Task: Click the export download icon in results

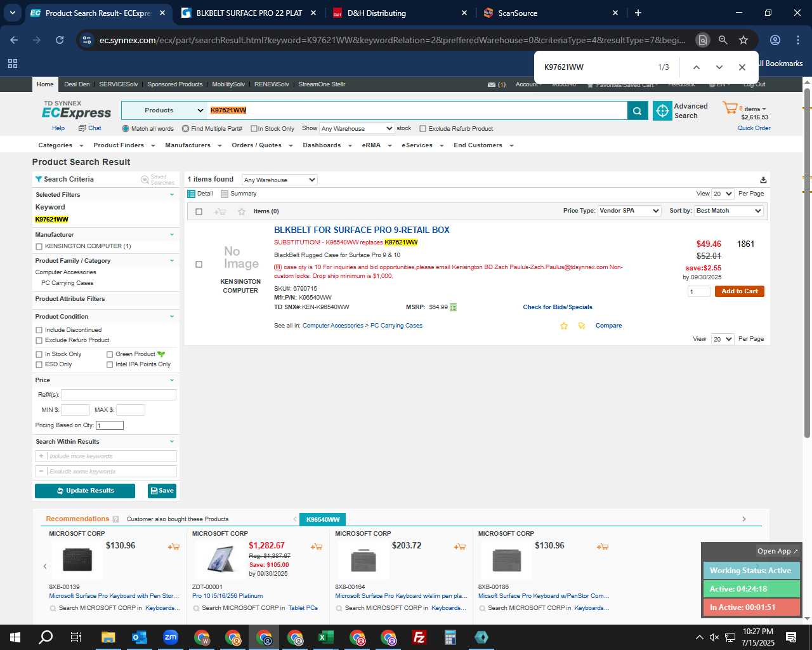Action: click(x=763, y=180)
